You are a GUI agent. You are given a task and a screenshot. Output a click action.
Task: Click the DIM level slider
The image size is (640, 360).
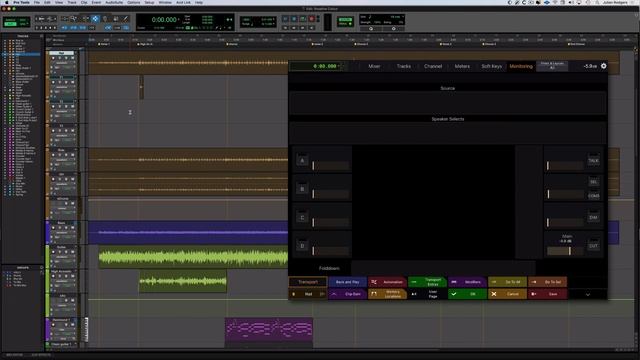pyautogui.click(x=565, y=223)
